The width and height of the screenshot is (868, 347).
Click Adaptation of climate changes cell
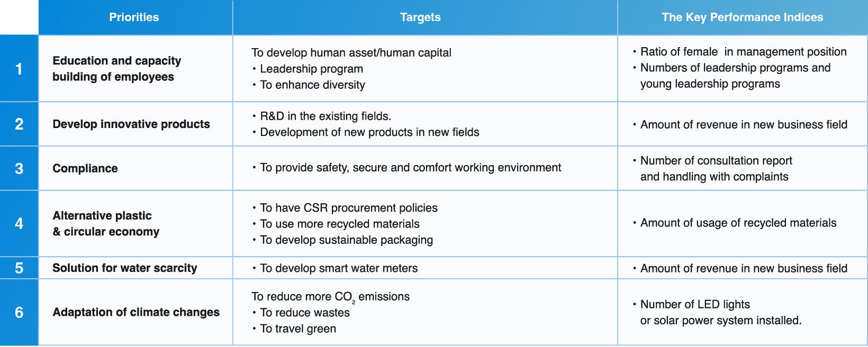[x=136, y=313]
